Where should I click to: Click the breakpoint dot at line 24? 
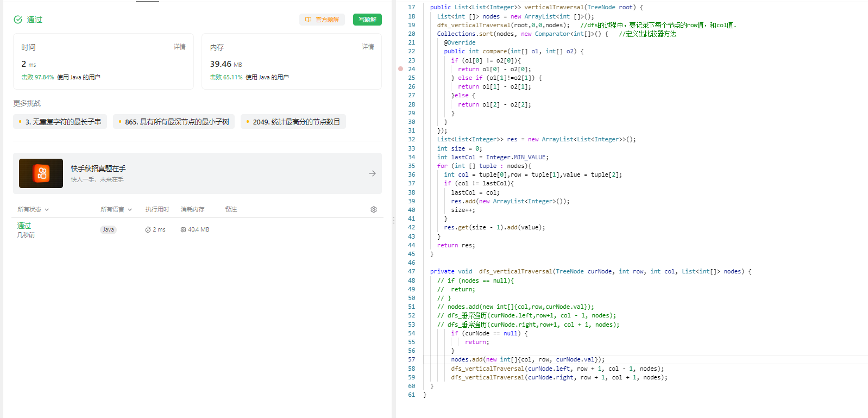click(x=400, y=69)
